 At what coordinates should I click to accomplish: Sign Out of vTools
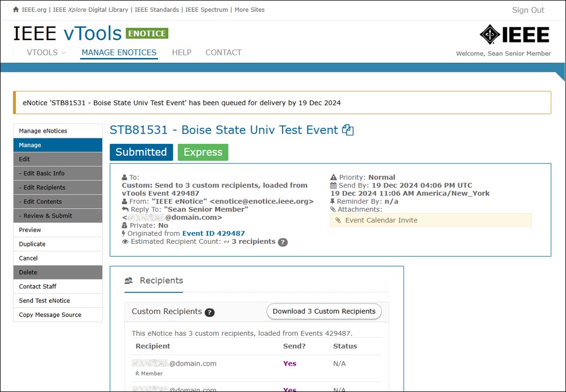(x=528, y=10)
